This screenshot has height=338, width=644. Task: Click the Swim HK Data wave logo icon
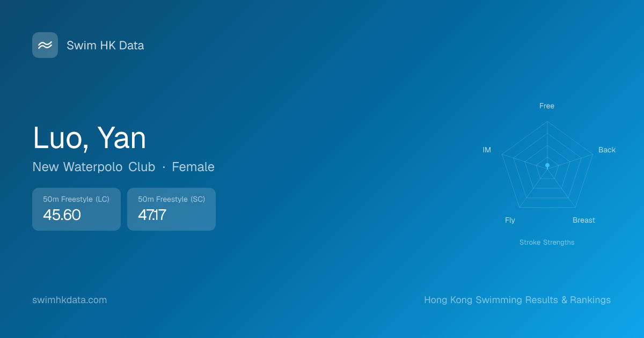click(x=45, y=45)
